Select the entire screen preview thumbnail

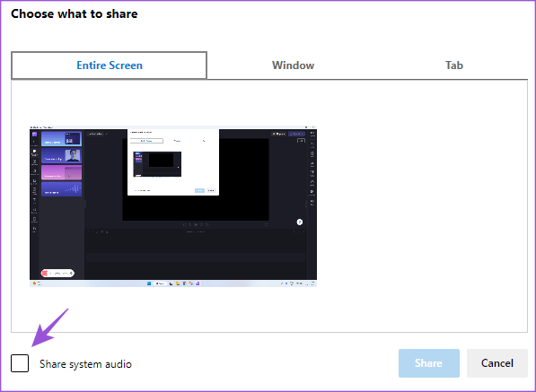click(x=173, y=206)
